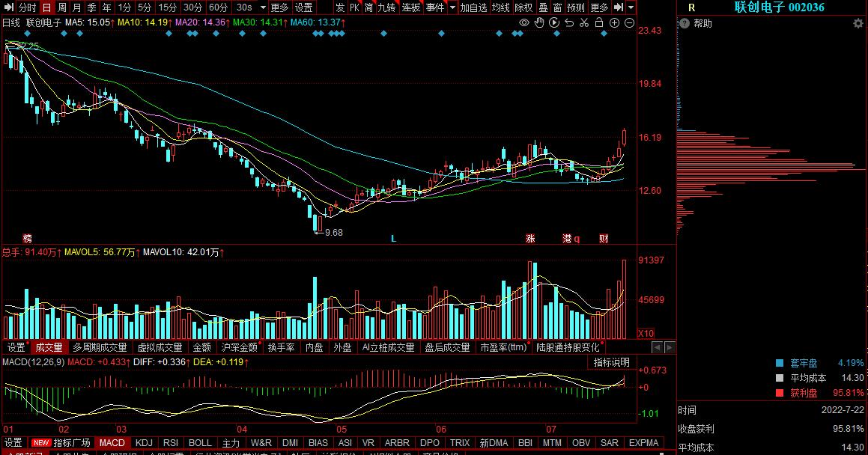This screenshot has height=455, width=868.
Task: Select 虚拟成交量 indicator tab
Action: click(160, 347)
